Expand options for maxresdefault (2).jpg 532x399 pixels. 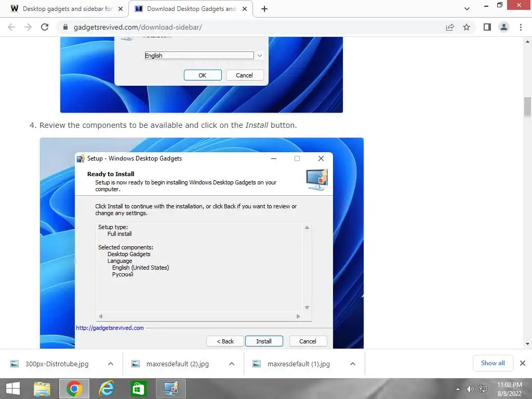(232, 364)
